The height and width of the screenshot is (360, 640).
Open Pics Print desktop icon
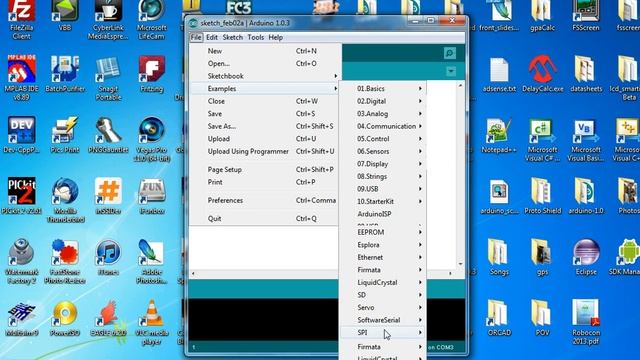(65, 134)
